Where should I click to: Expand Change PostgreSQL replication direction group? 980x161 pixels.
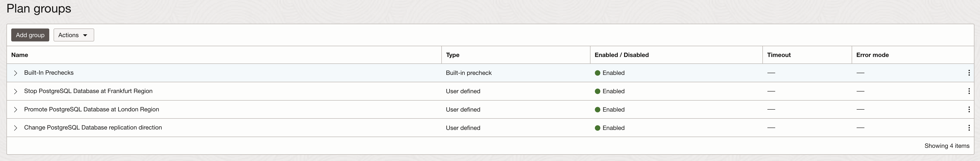tap(16, 128)
